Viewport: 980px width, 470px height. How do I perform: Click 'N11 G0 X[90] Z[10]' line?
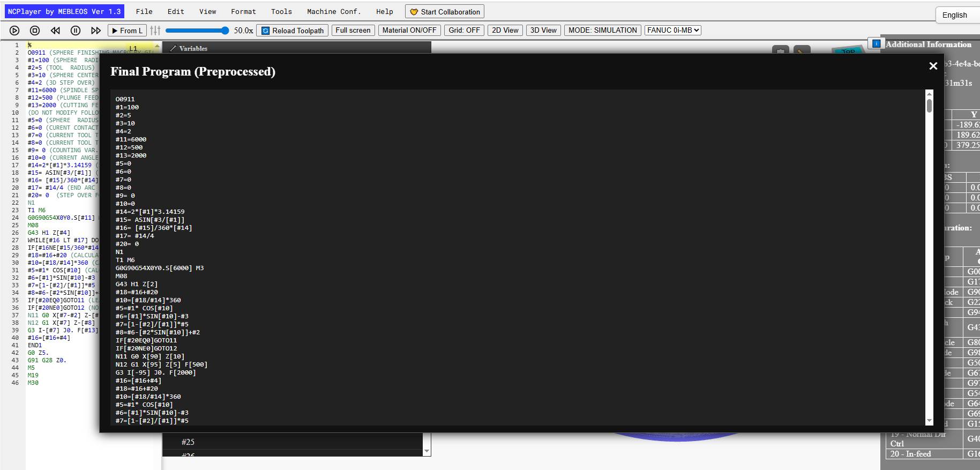coord(150,356)
